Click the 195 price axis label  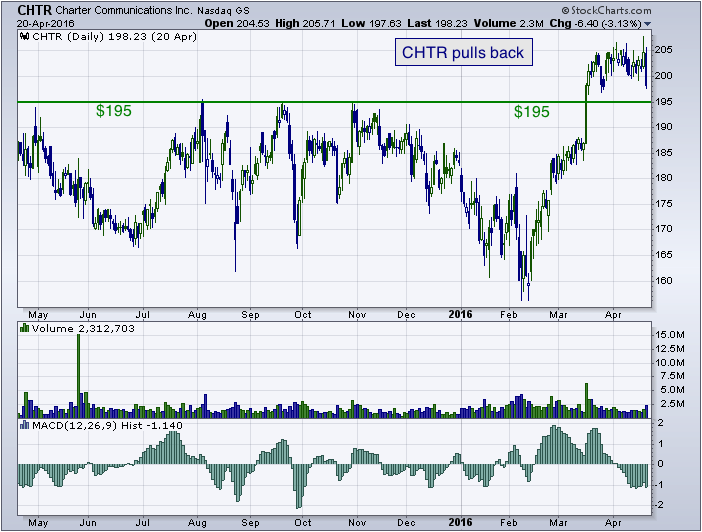coord(663,102)
